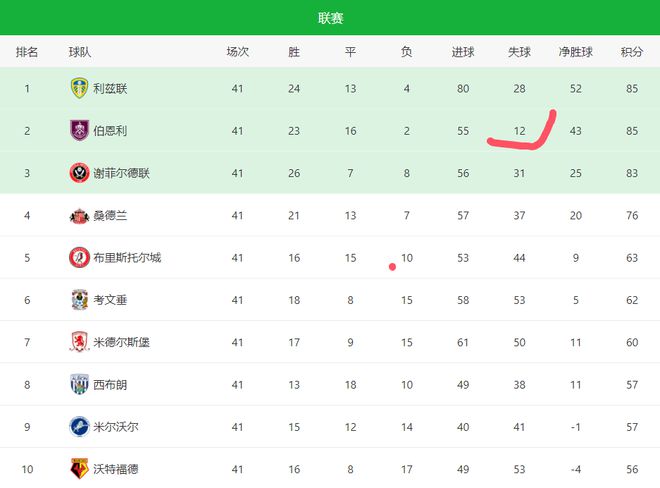This screenshot has width=660, height=488.
Task: Click the 排名 column header
Action: [27, 52]
